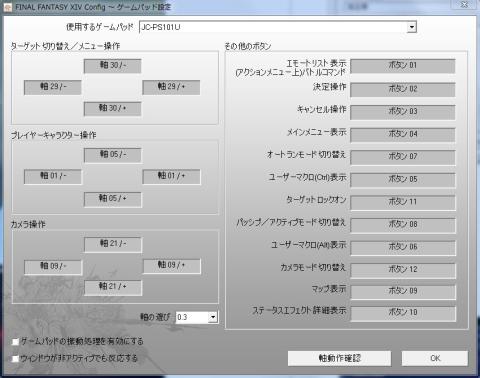
Task: Click the プレイヤーキャラクター操作 section label
Action: coord(53,135)
